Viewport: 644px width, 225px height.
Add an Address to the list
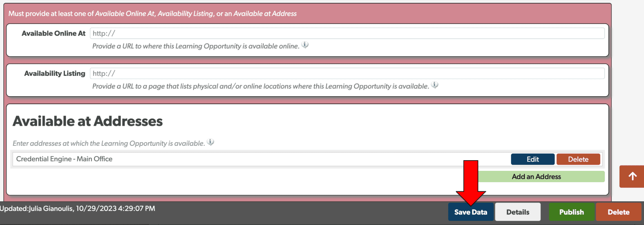tap(536, 176)
